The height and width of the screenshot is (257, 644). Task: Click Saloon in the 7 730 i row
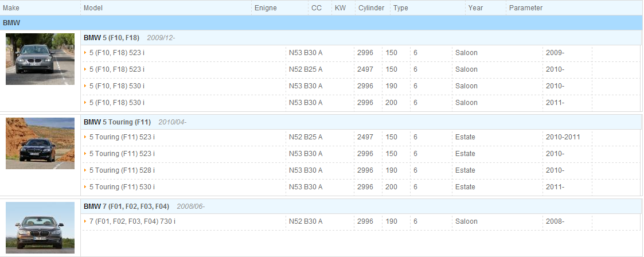(x=467, y=221)
